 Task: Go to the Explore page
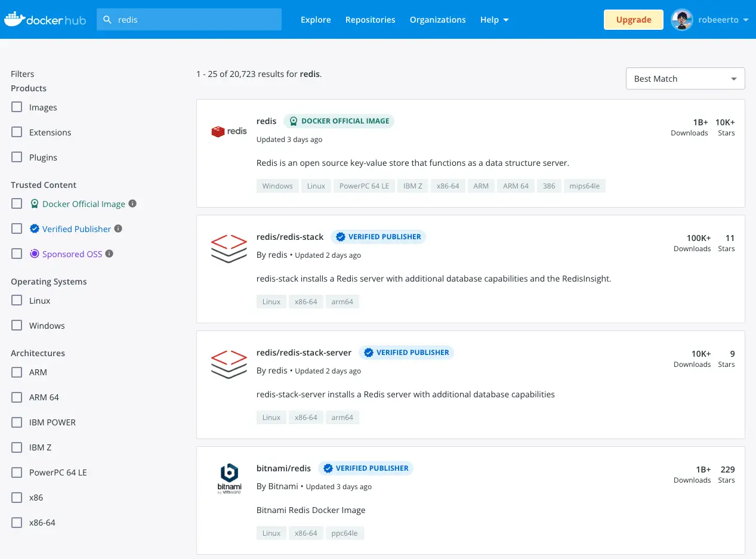316,20
